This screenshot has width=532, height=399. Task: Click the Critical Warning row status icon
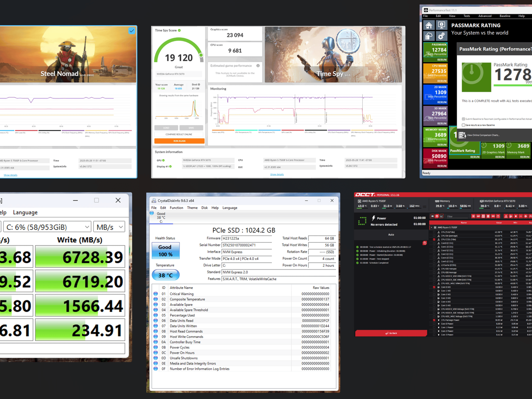coord(156,294)
